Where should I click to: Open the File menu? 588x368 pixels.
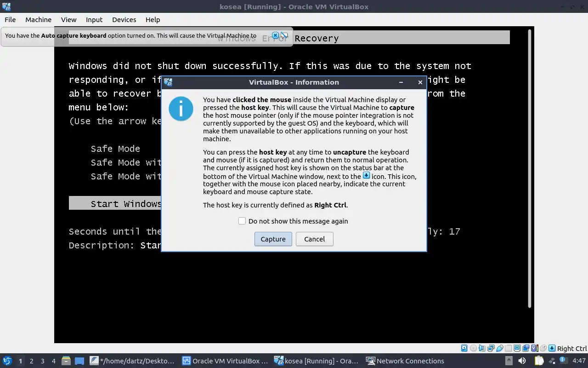(x=10, y=19)
